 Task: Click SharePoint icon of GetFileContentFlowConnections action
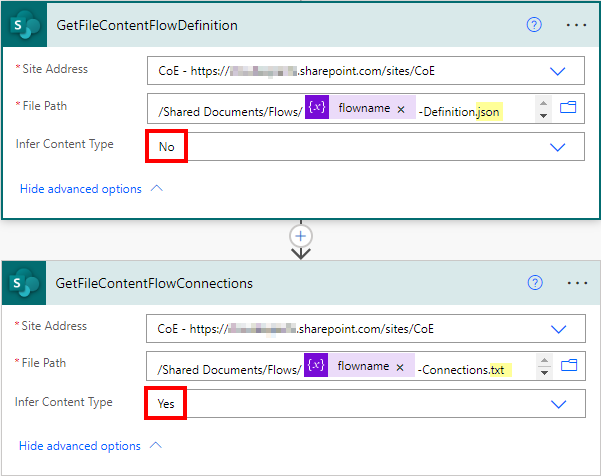[24, 283]
